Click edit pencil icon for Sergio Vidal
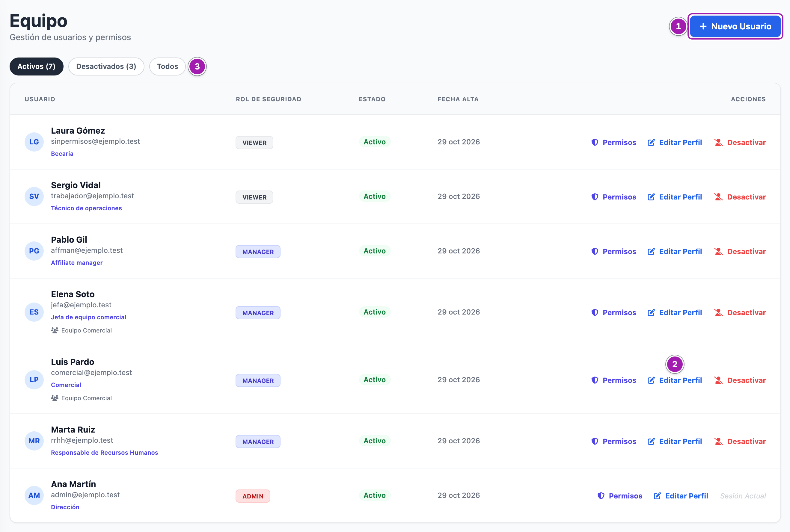This screenshot has width=790, height=532. [651, 197]
